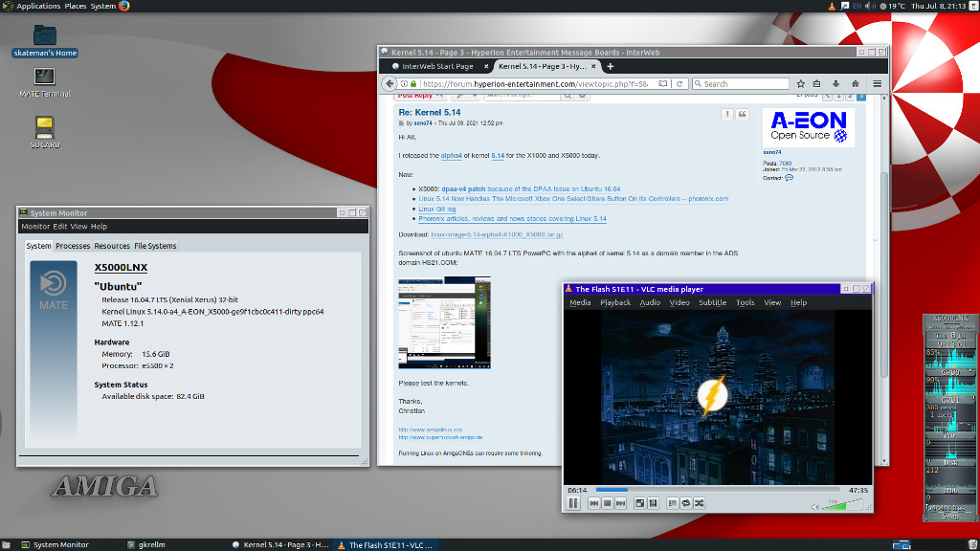This screenshot has width=980, height=551.
Task: Toggle reader view in address bar
Action: point(662,84)
